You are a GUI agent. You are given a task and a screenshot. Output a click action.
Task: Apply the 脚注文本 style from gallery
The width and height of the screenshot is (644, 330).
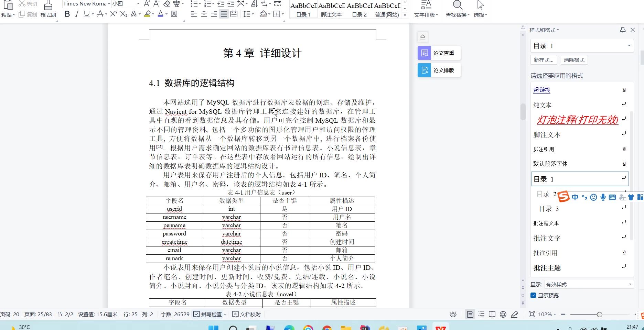pyautogui.click(x=331, y=9)
